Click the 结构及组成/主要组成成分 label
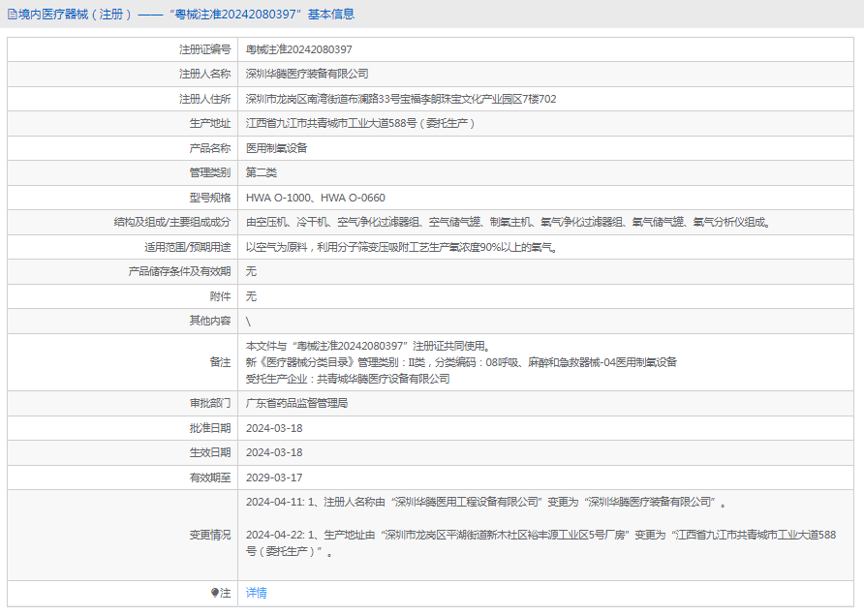This screenshot has width=864, height=616. [172, 222]
